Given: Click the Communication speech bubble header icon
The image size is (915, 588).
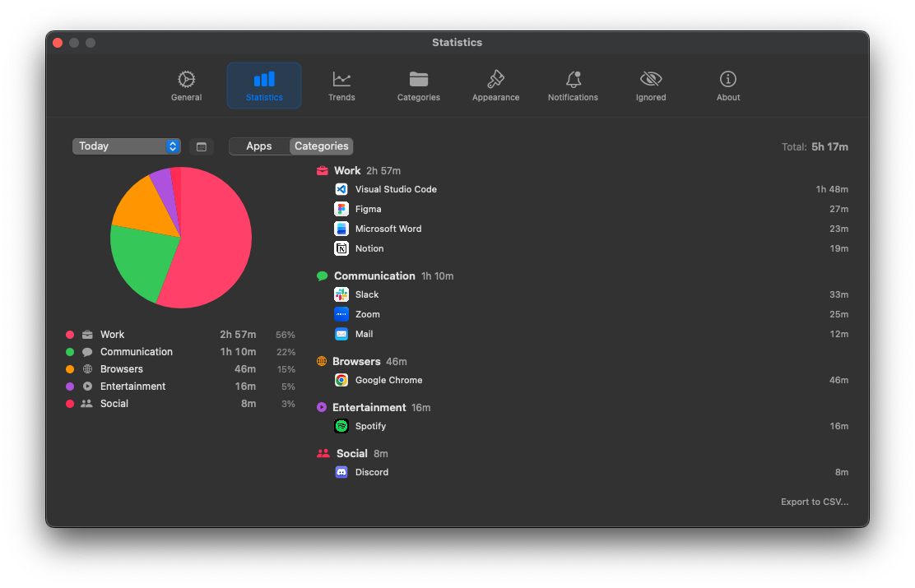Looking at the screenshot, I should coord(322,276).
